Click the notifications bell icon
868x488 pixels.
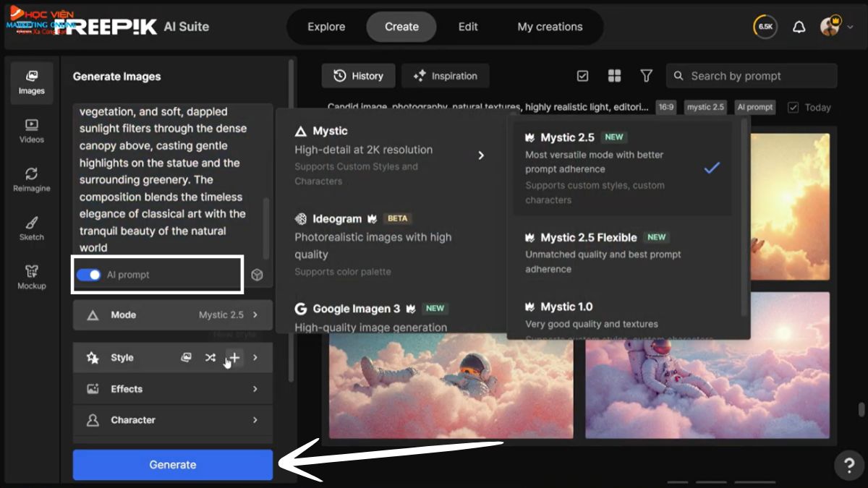(x=799, y=27)
